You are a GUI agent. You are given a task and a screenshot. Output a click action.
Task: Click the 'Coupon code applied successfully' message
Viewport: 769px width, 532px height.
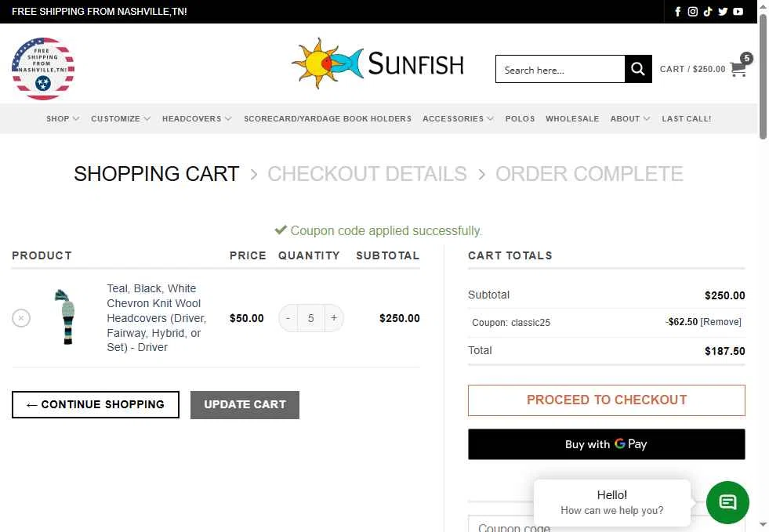click(378, 230)
